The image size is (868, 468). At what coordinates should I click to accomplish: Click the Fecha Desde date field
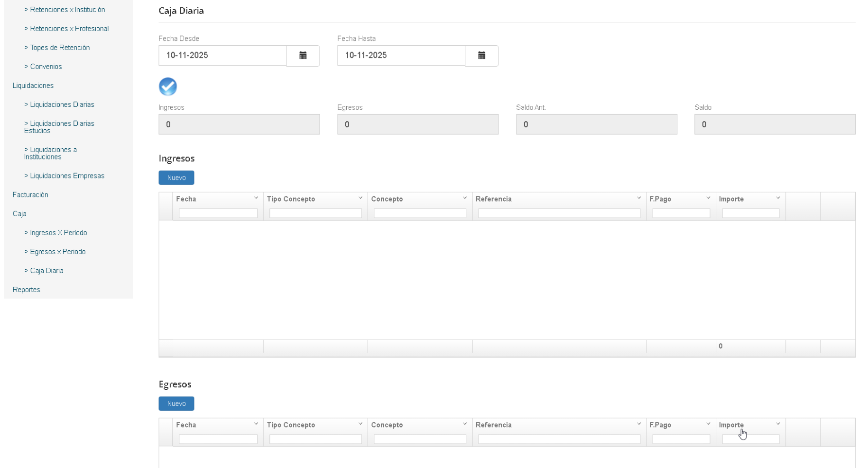coord(222,56)
